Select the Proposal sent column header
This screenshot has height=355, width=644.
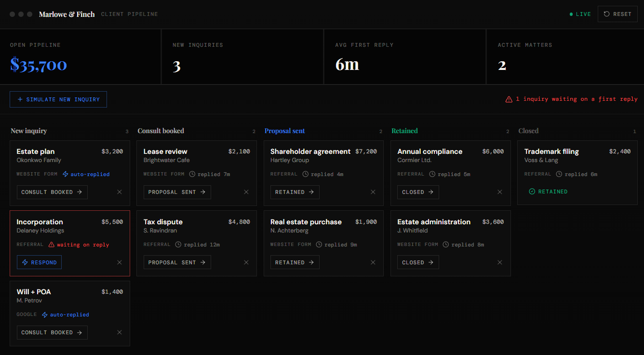point(285,131)
